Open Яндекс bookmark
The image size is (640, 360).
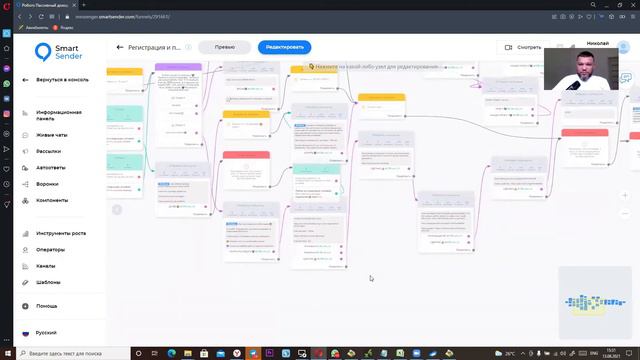63,28
